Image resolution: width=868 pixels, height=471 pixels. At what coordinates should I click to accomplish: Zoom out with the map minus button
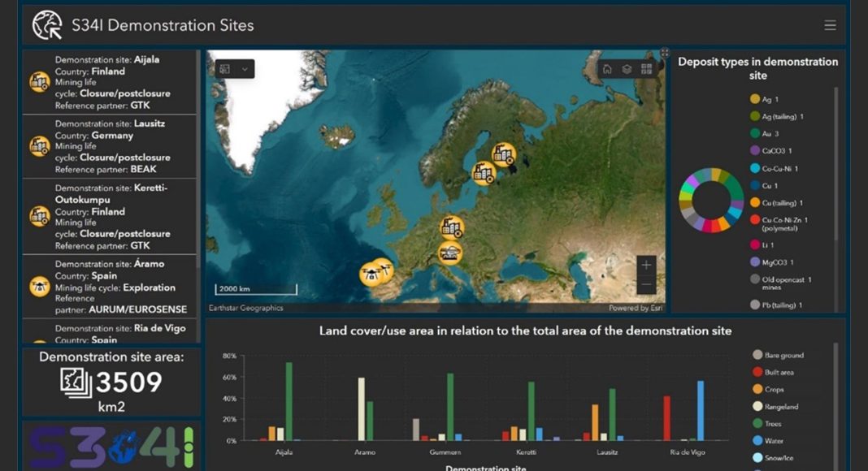point(646,285)
